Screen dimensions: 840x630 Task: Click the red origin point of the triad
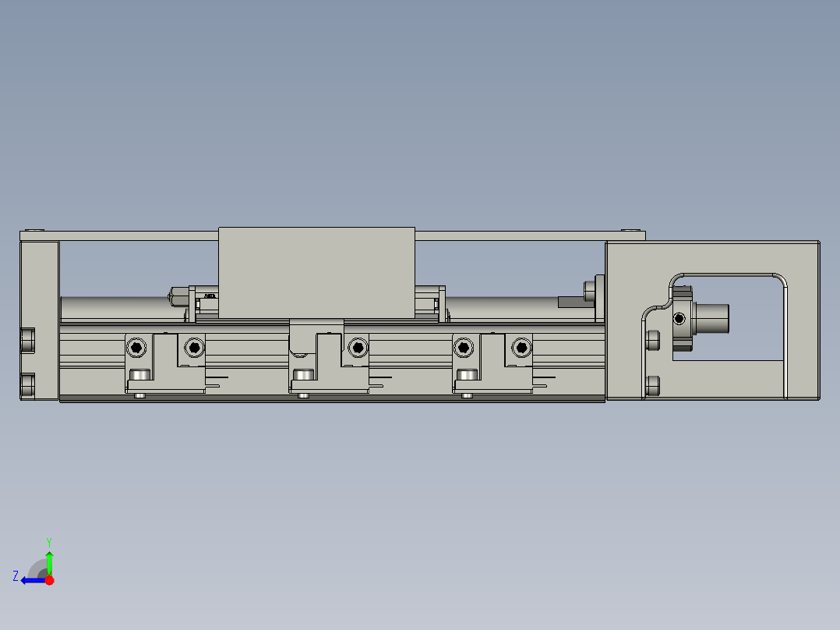click(x=49, y=579)
